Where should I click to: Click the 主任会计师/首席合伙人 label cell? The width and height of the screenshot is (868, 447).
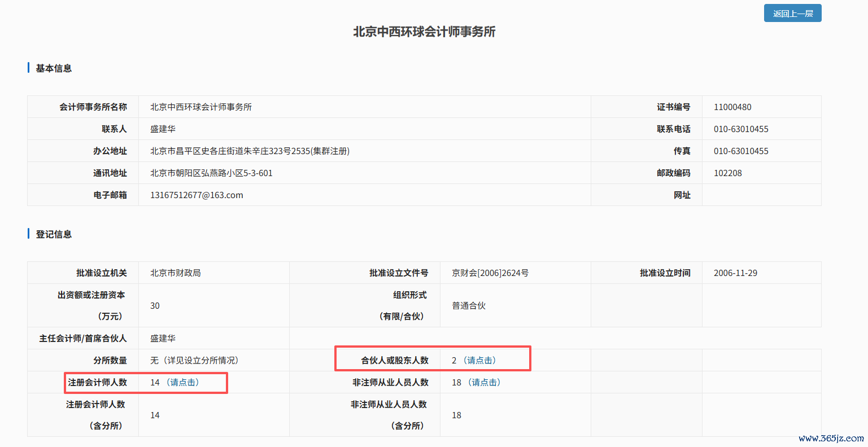pos(83,338)
